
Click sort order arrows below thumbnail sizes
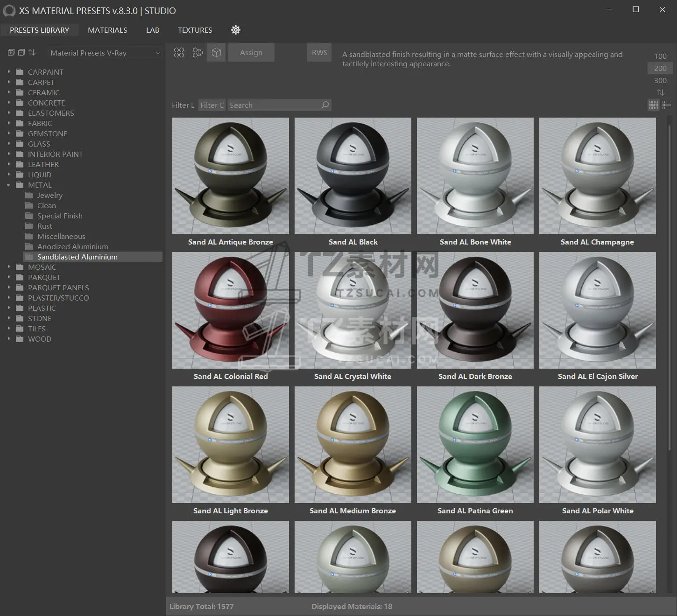point(660,92)
